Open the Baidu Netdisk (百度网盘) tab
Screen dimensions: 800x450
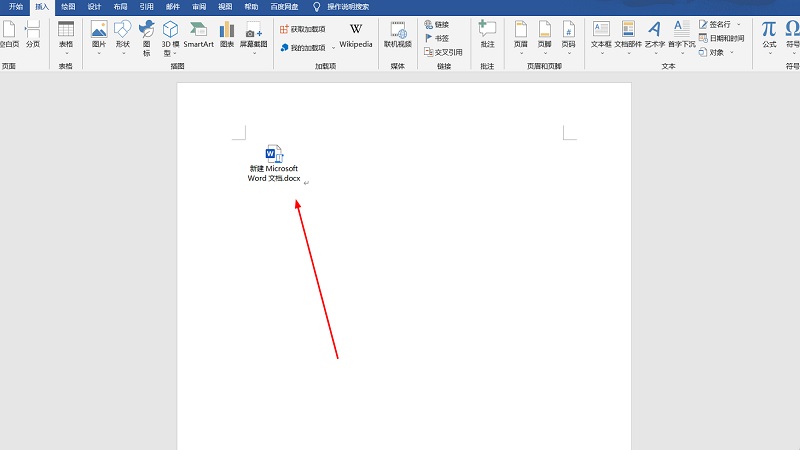pyautogui.click(x=284, y=7)
